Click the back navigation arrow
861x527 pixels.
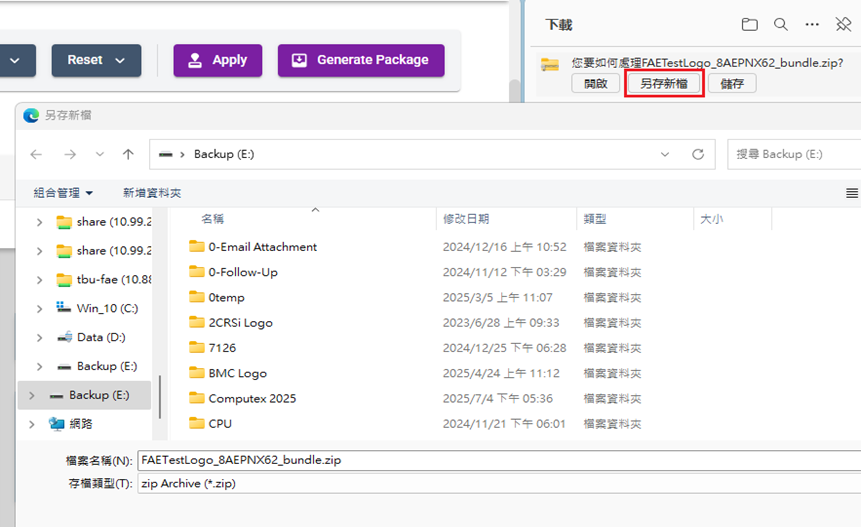pyautogui.click(x=37, y=154)
